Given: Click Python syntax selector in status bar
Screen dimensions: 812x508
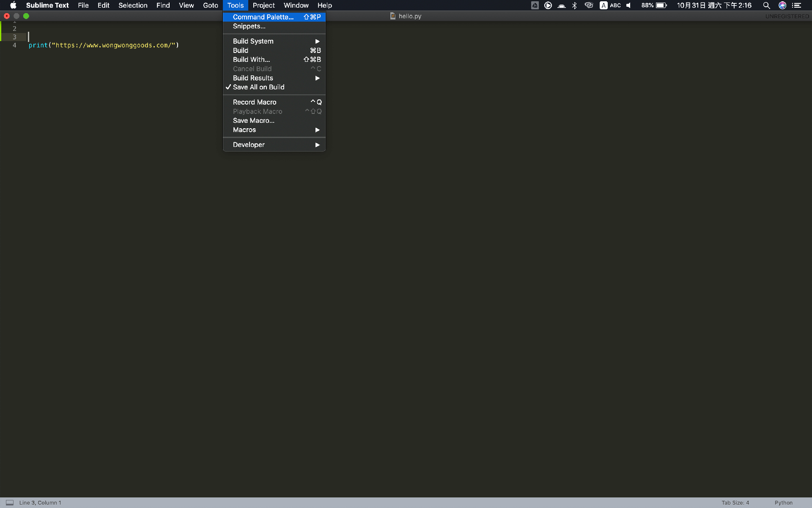Looking at the screenshot, I should click(783, 502).
